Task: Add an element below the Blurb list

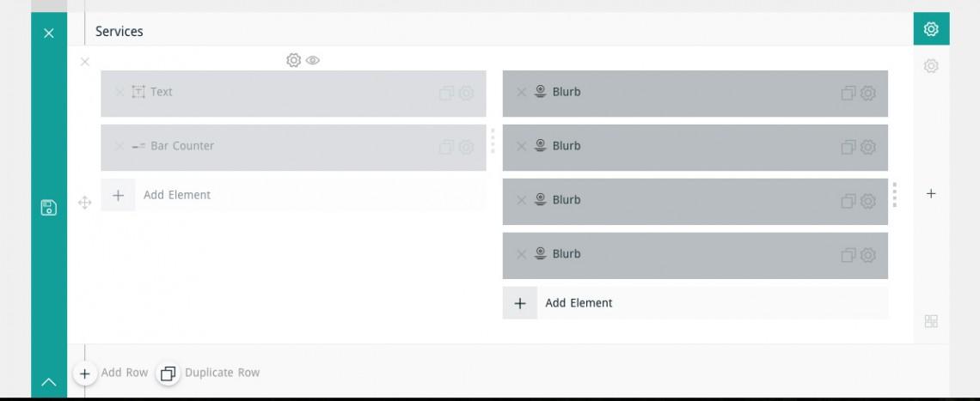Action: tap(695, 303)
